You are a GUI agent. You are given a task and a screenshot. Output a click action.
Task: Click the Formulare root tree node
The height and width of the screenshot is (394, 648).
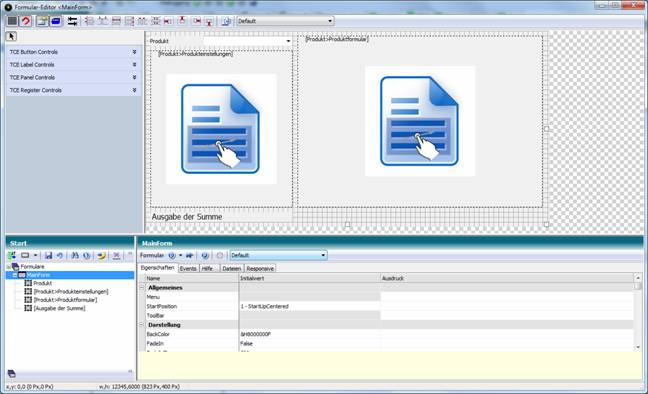pos(32,267)
